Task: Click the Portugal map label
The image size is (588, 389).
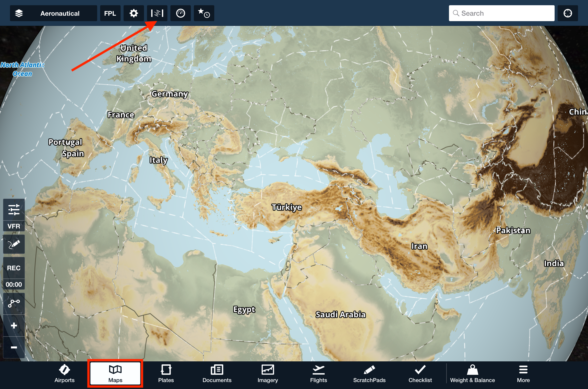Action: tap(65, 142)
